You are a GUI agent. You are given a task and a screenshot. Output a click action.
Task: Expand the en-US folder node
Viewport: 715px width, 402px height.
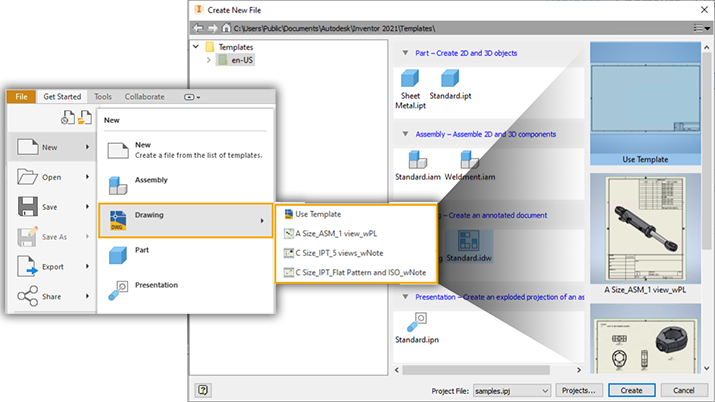[x=208, y=60]
